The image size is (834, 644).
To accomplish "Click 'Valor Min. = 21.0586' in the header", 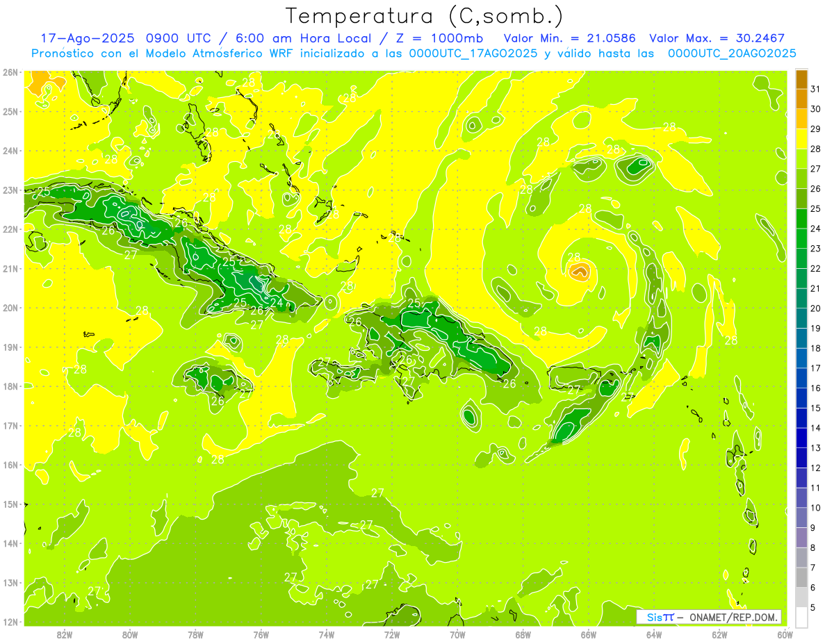I will (570, 38).
